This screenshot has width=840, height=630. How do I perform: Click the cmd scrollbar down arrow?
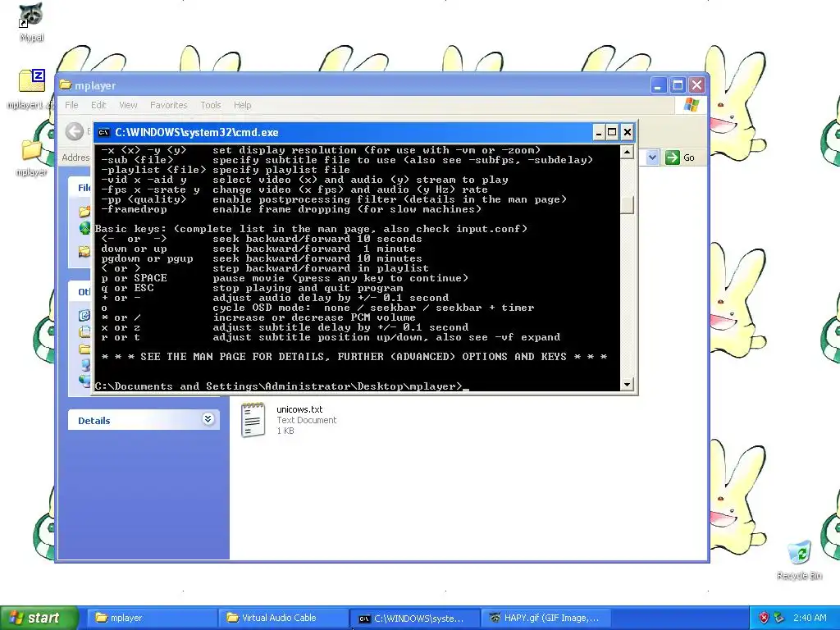coord(627,384)
